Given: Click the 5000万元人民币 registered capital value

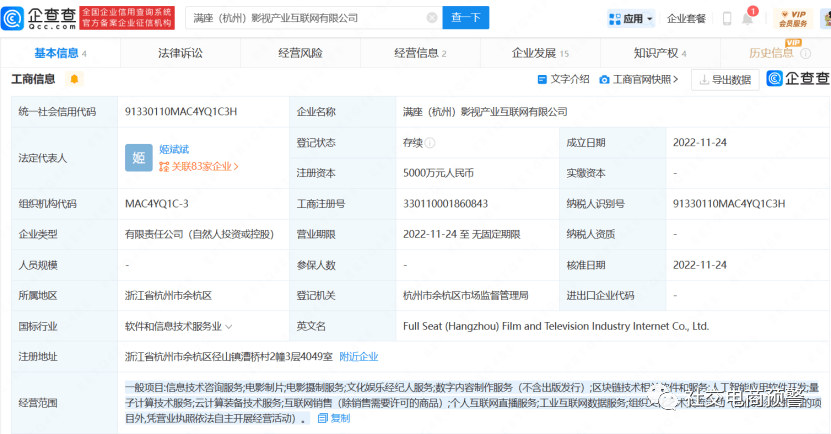Looking at the screenshot, I should (438, 173).
